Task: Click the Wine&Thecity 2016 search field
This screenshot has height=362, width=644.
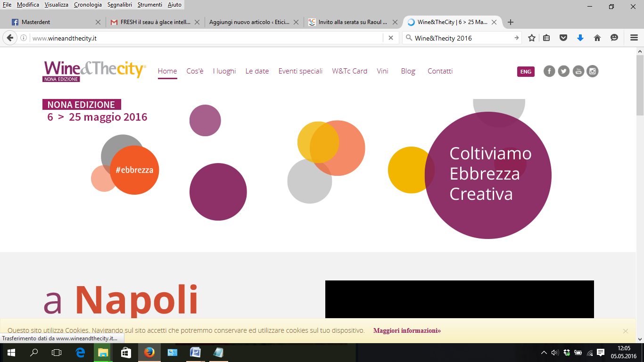Action: pyautogui.click(x=462, y=38)
